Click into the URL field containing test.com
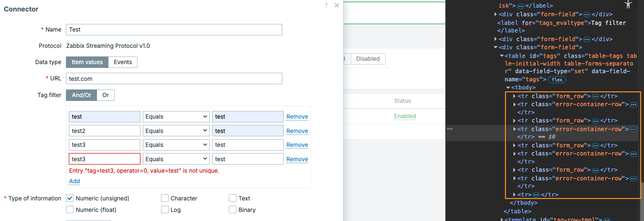Screen dimensions: 644x221 pyautogui.click(x=174, y=78)
